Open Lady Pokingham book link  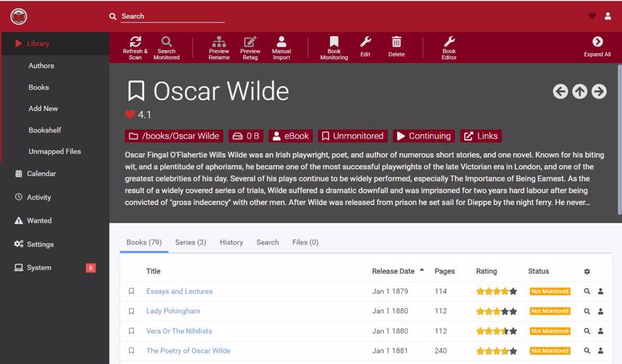(x=173, y=311)
